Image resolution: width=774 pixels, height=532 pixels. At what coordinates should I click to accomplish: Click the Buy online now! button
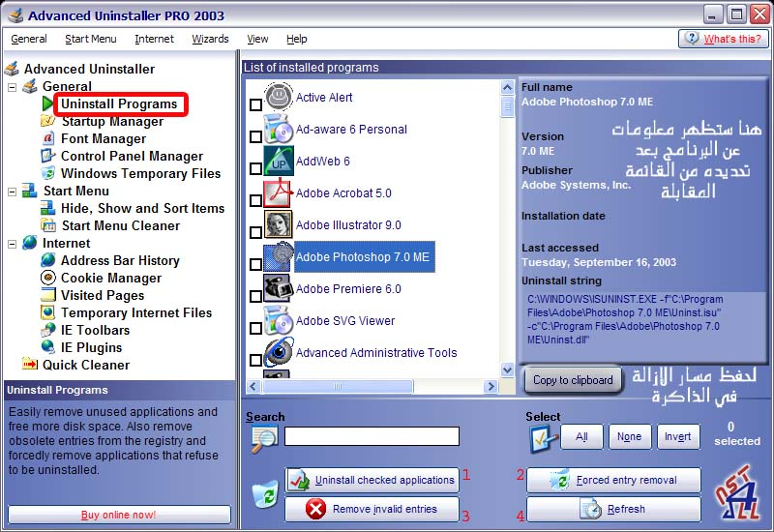(119, 515)
